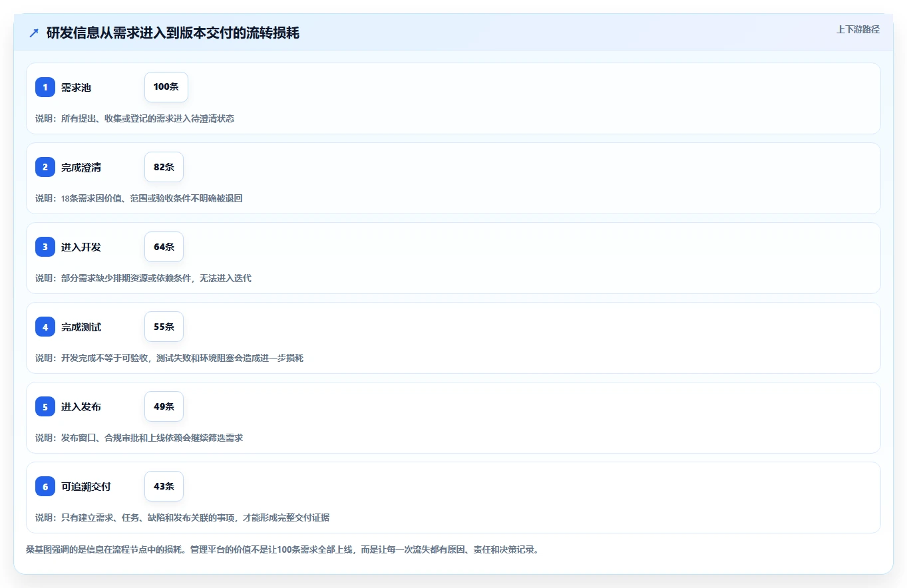This screenshot has height=588, width=907.
Task: Select step number badge 5
Action: pos(45,406)
